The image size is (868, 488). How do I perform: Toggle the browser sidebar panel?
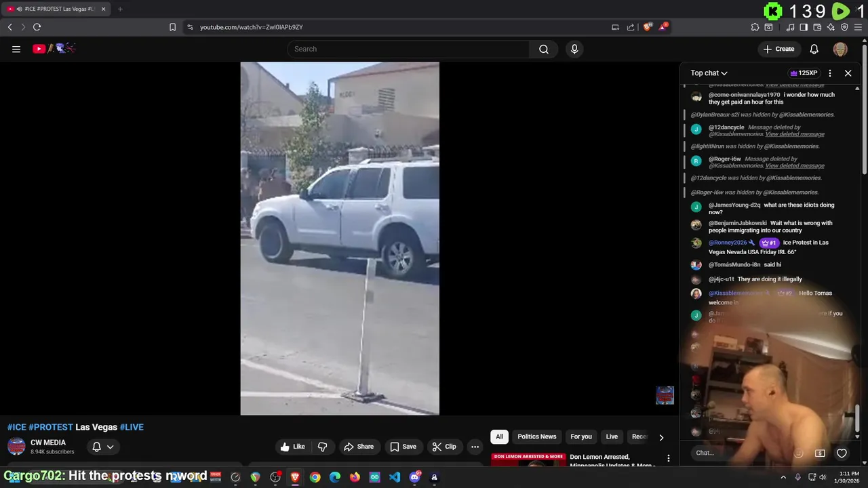point(804,27)
